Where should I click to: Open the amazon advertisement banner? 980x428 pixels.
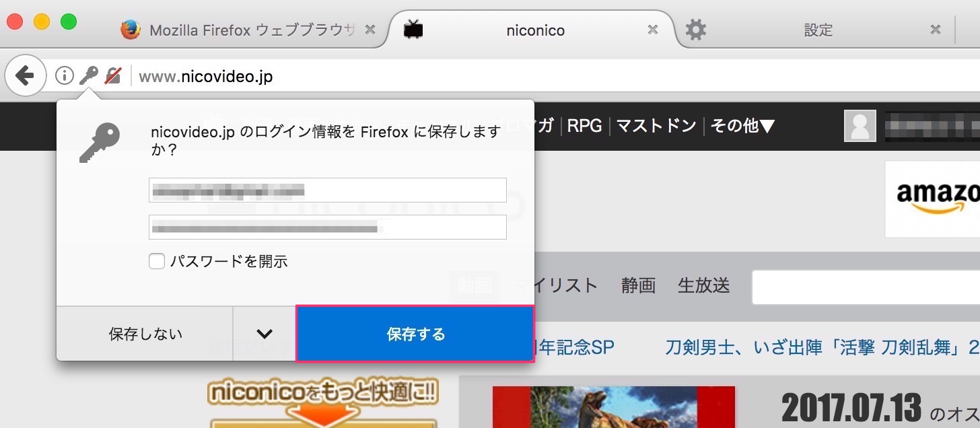pos(932,199)
